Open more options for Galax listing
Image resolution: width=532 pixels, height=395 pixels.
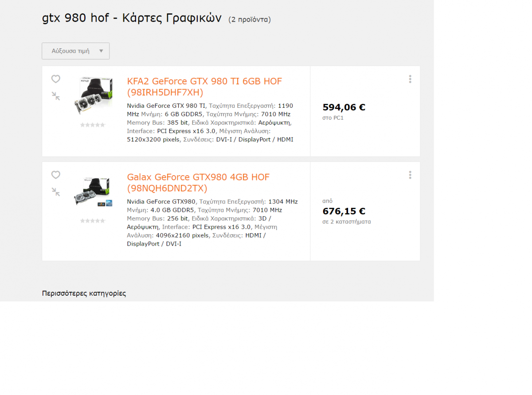pos(410,175)
